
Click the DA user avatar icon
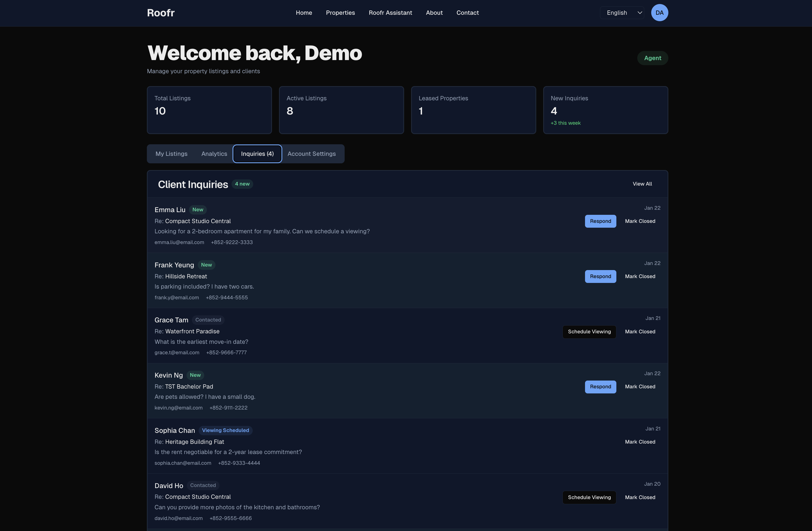click(659, 13)
